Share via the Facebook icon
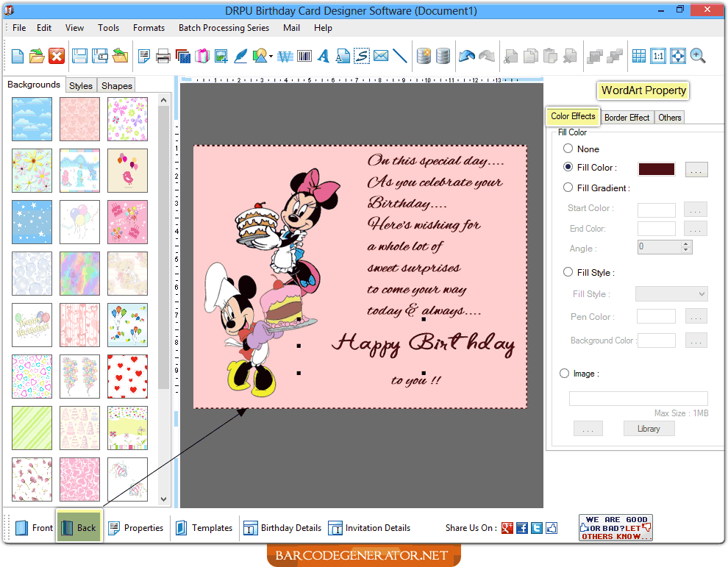Screen dimensions: 728x567 coord(522,528)
